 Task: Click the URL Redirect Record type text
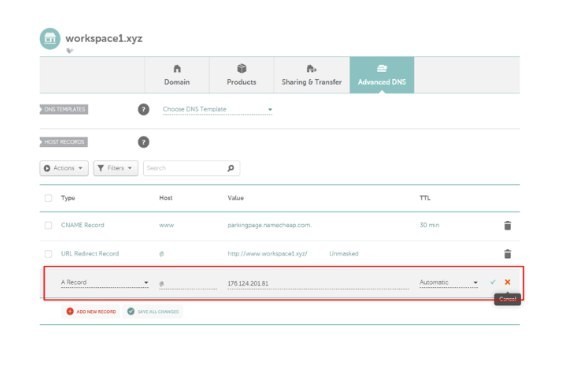point(90,254)
